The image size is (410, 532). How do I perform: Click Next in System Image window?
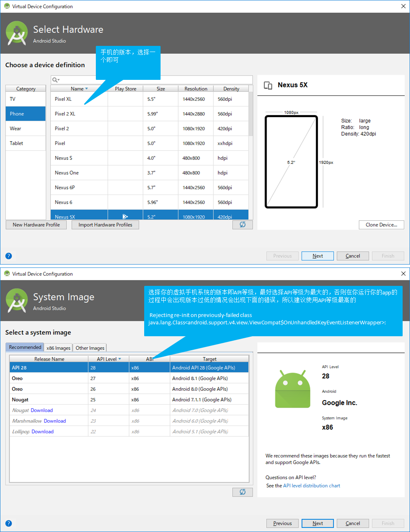[x=317, y=523]
